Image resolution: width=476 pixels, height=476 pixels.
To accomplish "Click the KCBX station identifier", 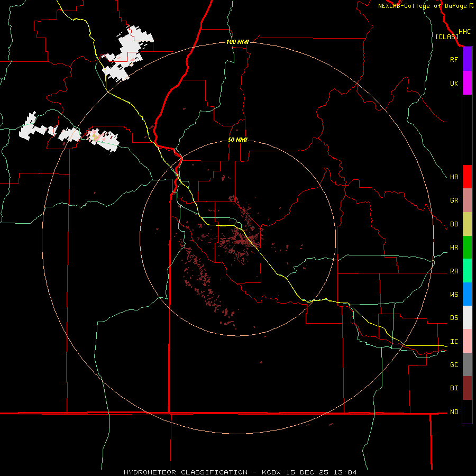I will click(271, 472).
